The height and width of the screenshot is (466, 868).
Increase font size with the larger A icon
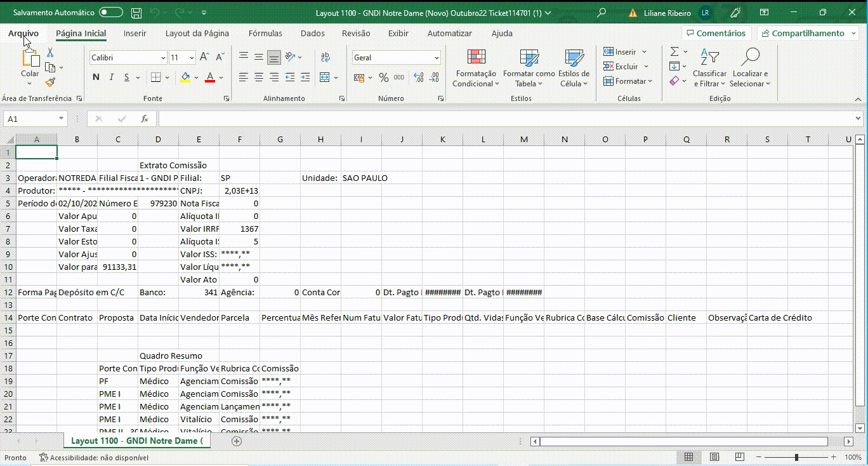click(204, 57)
